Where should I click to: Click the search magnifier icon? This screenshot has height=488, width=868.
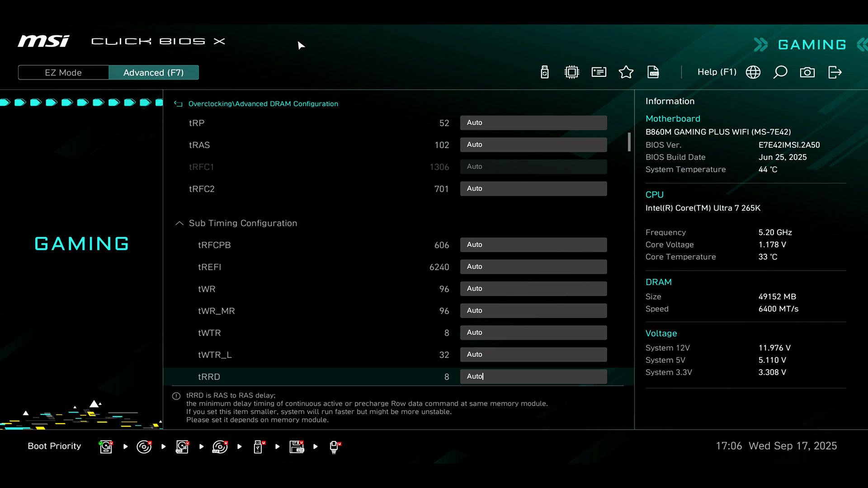(780, 72)
